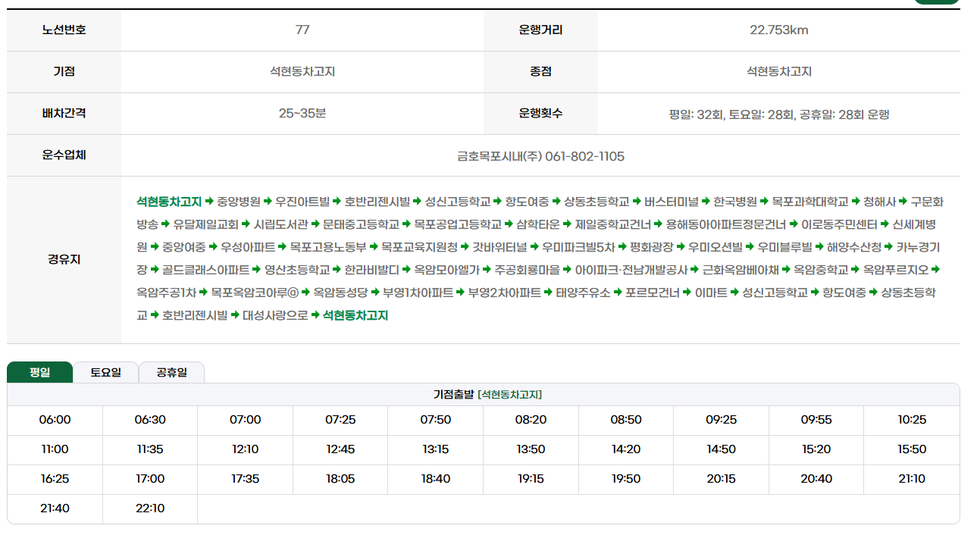Click the 이마트 stop
The image size is (980, 535).
(x=711, y=292)
